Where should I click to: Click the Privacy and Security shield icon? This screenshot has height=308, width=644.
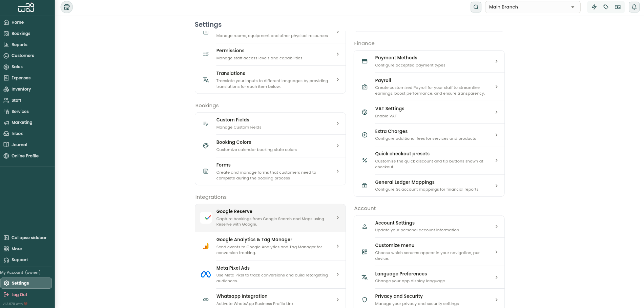pos(365,300)
